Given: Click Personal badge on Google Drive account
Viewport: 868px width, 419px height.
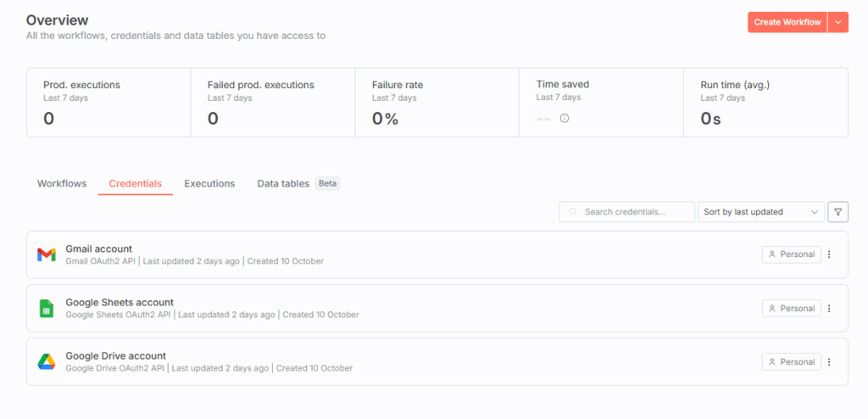Looking at the screenshot, I should tap(791, 361).
